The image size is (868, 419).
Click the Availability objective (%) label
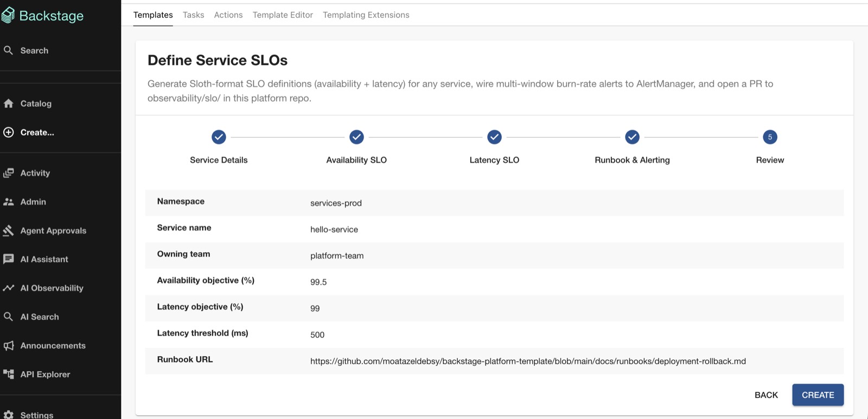click(x=206, y=281)
